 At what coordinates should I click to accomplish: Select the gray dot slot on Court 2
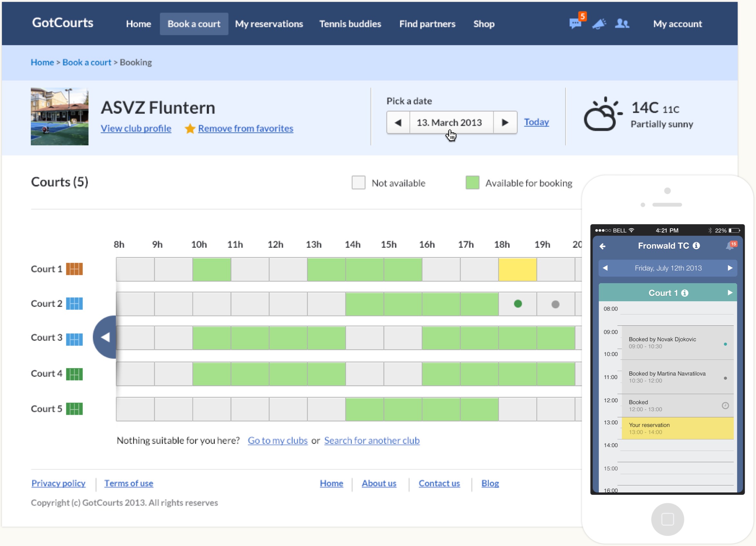pos(555,304)
